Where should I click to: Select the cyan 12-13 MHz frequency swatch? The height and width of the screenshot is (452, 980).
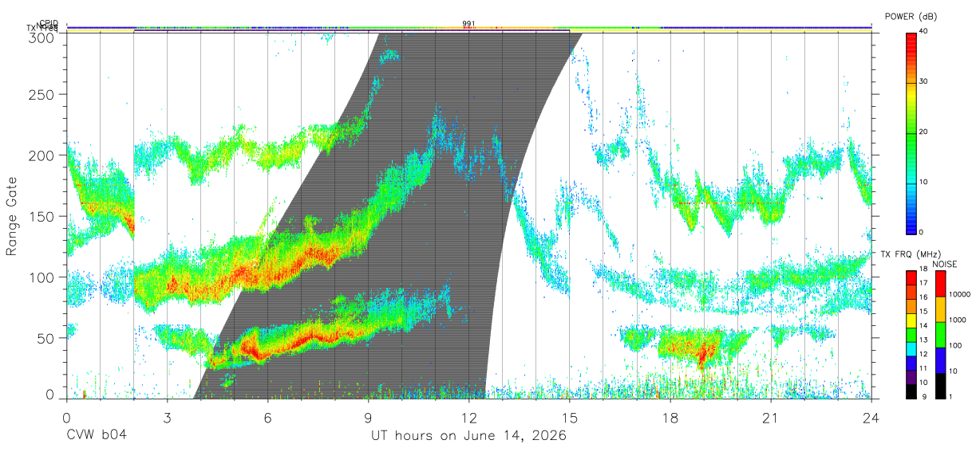point(911,349)
